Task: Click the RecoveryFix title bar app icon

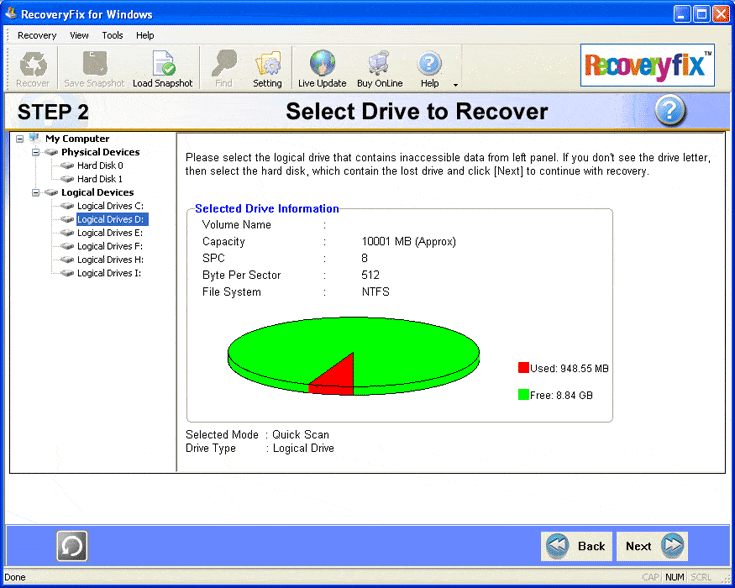Action: coord(11,14)
